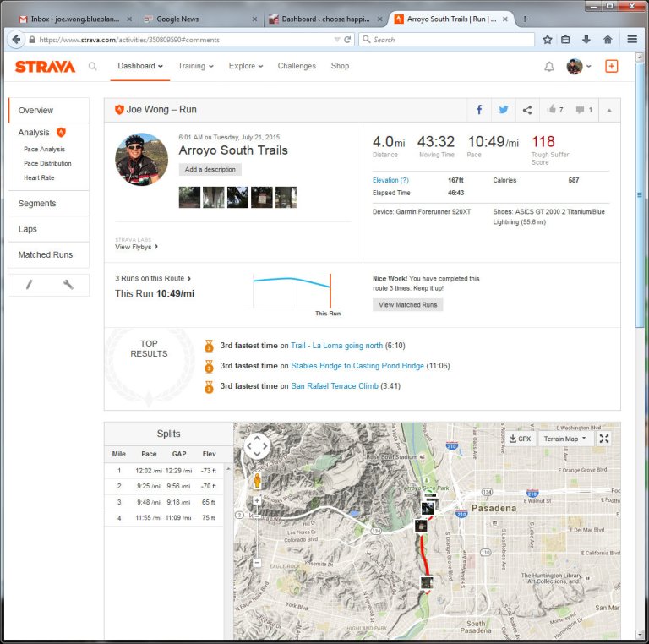Zoom in on the map
The height and width of the screenshot is (644, 649).
257,500
